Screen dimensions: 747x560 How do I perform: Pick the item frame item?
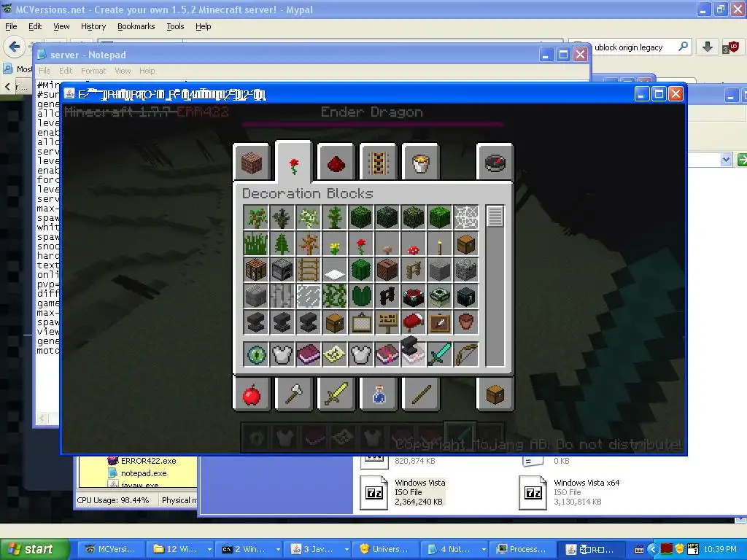click(440, 322)
